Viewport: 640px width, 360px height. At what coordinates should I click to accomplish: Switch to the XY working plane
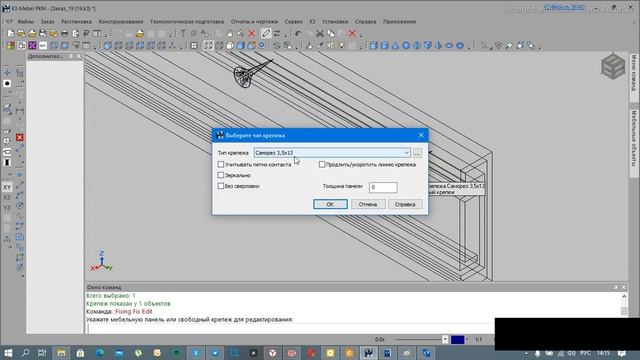[x=7, y=187]
